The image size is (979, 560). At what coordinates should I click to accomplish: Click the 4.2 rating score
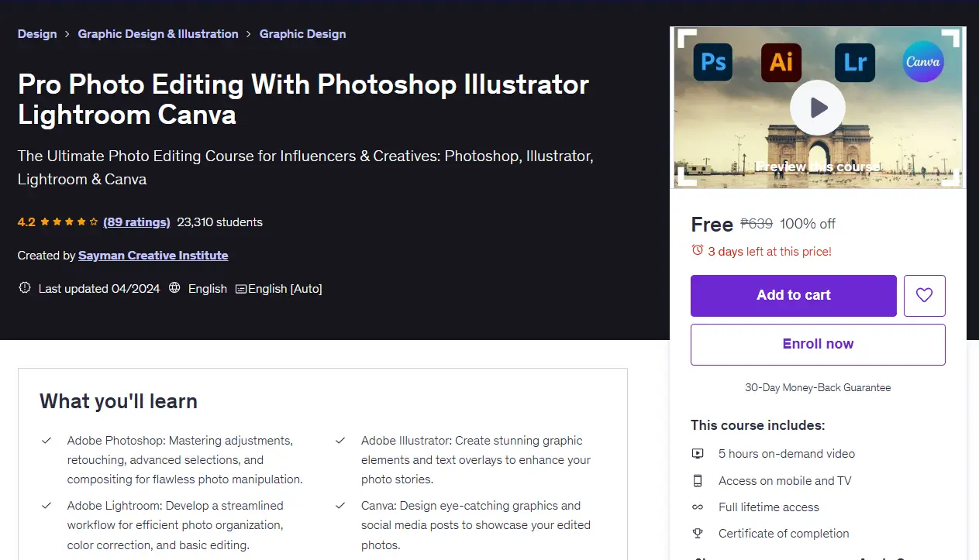(26, 222)
